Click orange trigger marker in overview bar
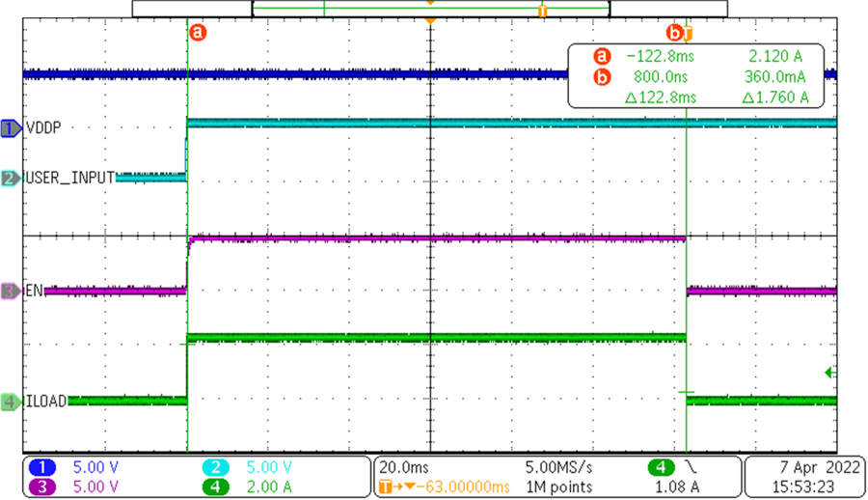The image size is (868, 500). tap(542, 11)
